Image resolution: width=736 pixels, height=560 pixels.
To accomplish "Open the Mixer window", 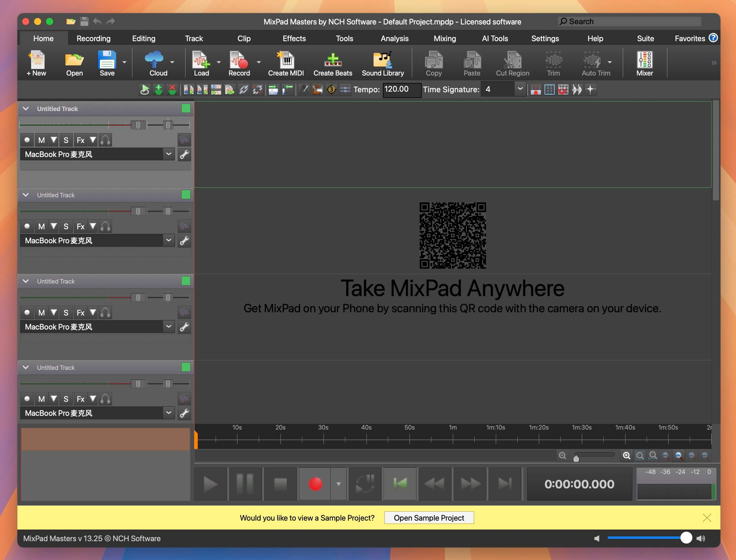I will [644, 63].
